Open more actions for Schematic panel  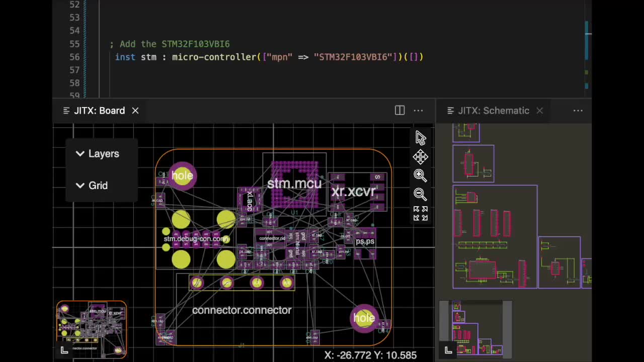pos(578,111)
